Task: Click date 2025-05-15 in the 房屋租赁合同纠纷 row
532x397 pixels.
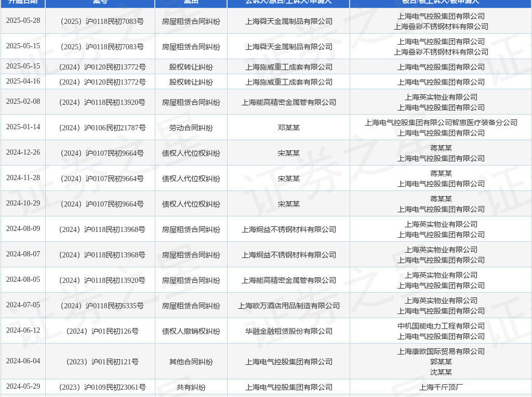Action: (23, 46)
